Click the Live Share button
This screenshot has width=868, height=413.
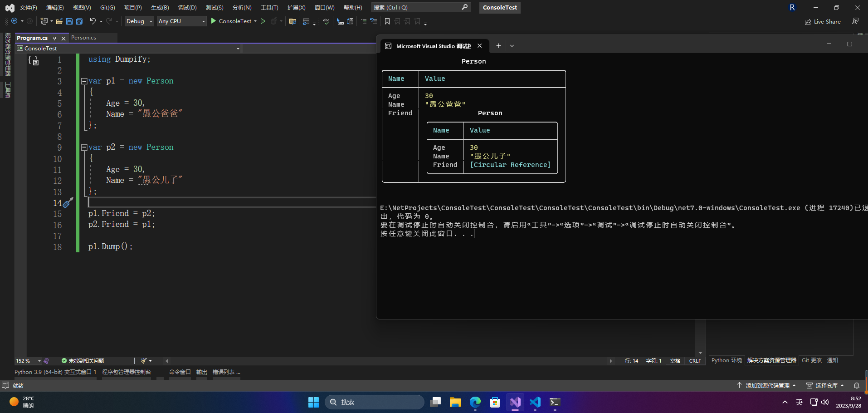(823, 22)
